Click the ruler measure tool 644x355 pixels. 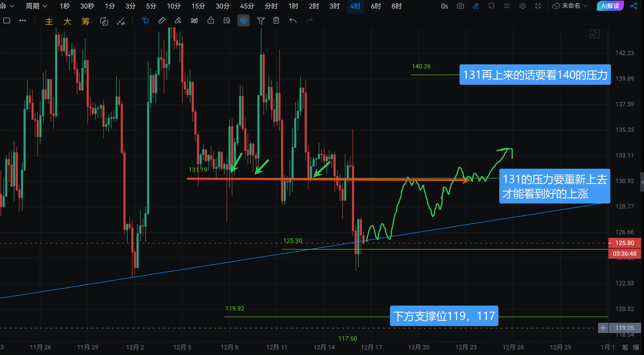(161, 20)
